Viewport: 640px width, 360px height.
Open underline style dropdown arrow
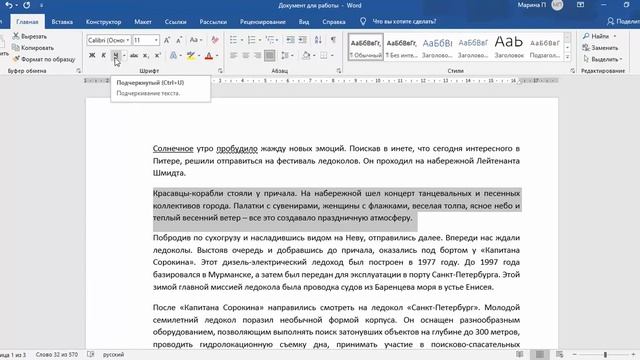tap(124, 56)
